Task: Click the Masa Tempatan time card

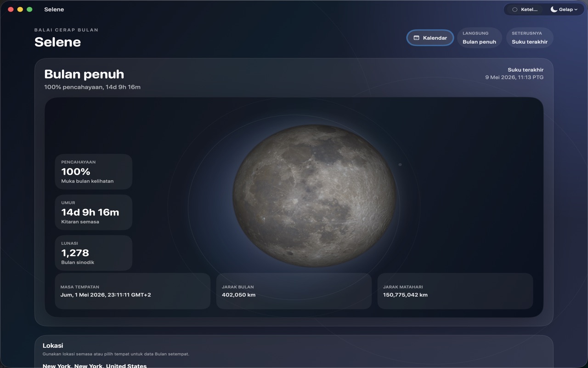Action: (x=132, y=291)
